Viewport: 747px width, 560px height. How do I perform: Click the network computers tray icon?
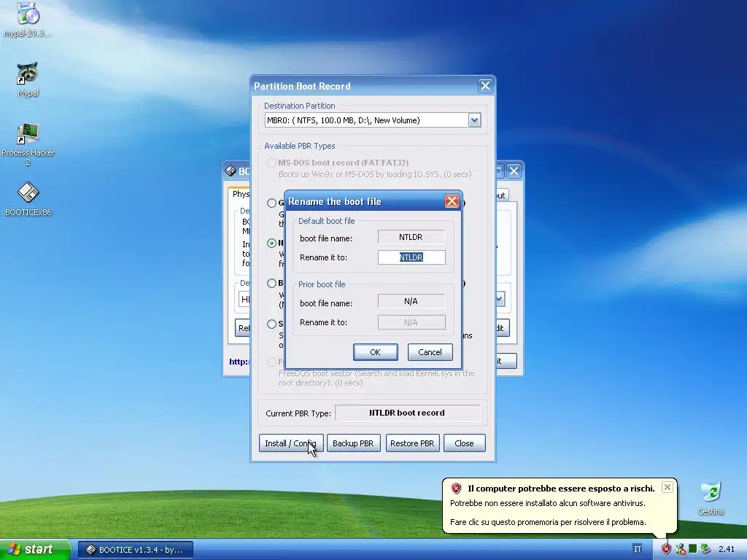pyautogui.click(x=681, y=549)
